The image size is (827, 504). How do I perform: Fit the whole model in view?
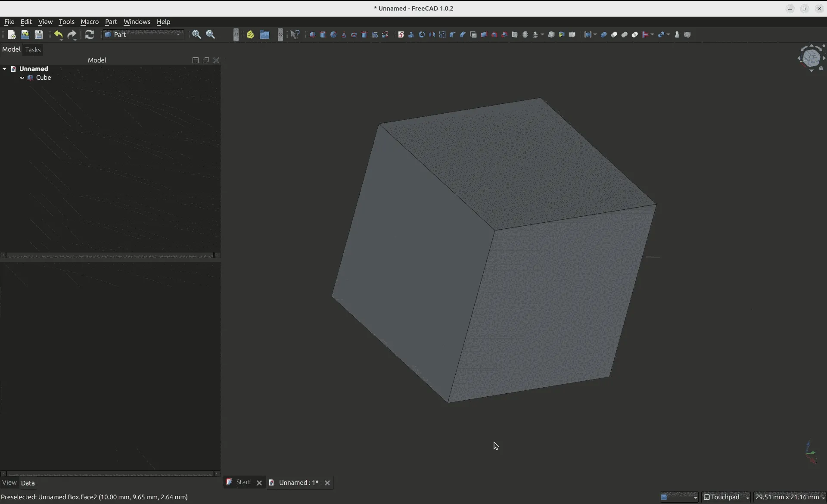pyautogui.click(x=197, y=34)
